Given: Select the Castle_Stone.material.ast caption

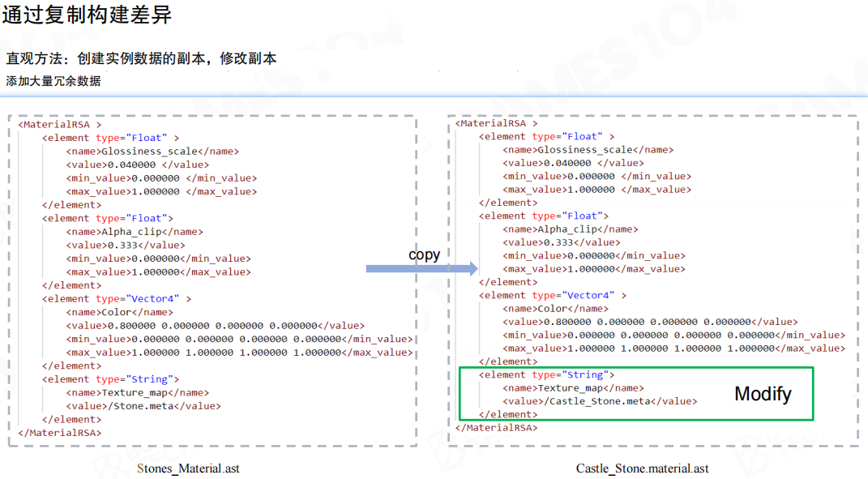Looking at the screenshot, I should point(642,468).
